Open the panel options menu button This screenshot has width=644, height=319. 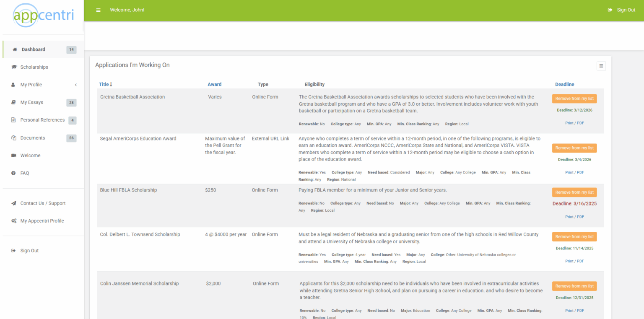coord(601,66)
